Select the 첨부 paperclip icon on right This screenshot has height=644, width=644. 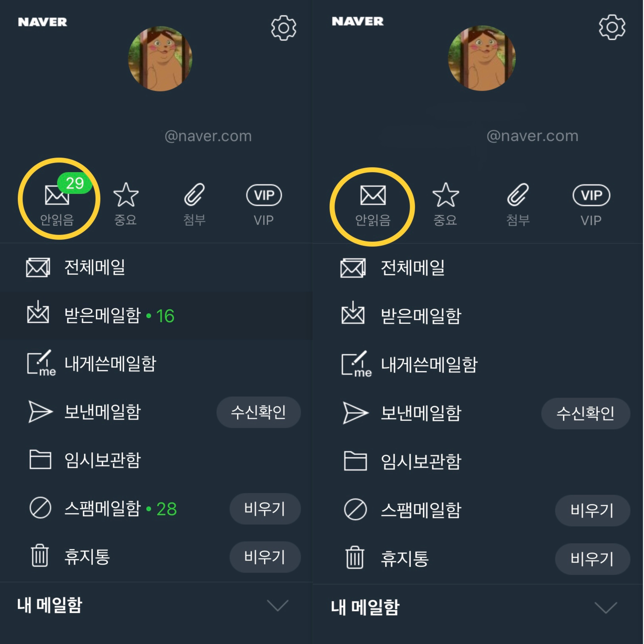(518, 195)
